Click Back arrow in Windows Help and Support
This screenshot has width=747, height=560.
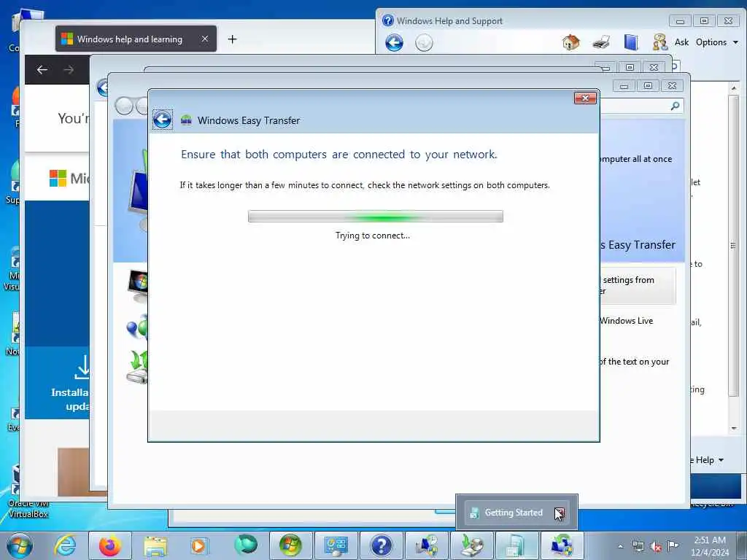pyautogui.click(x=394, y=43)
